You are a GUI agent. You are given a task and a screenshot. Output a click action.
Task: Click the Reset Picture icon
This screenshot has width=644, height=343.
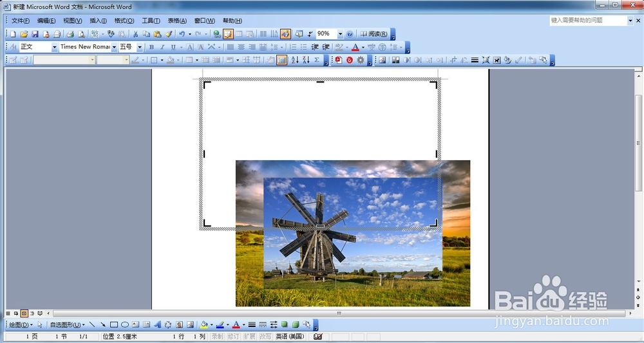pos(533,60)
